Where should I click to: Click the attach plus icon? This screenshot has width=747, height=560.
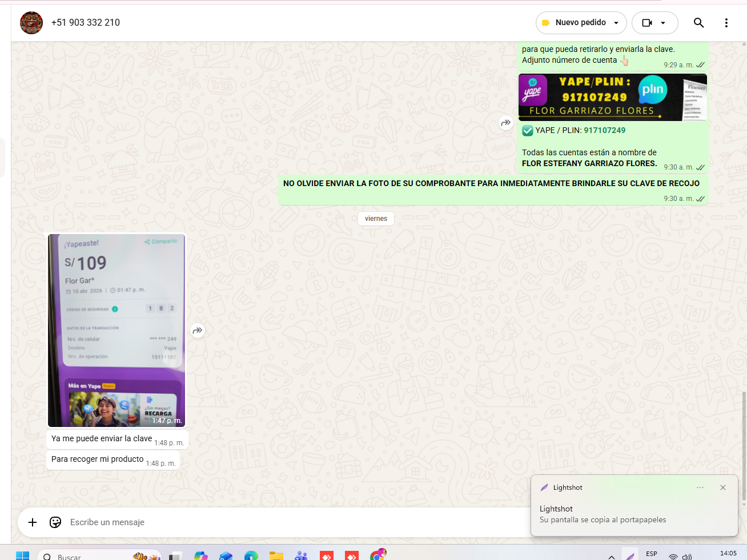point(33,522)
